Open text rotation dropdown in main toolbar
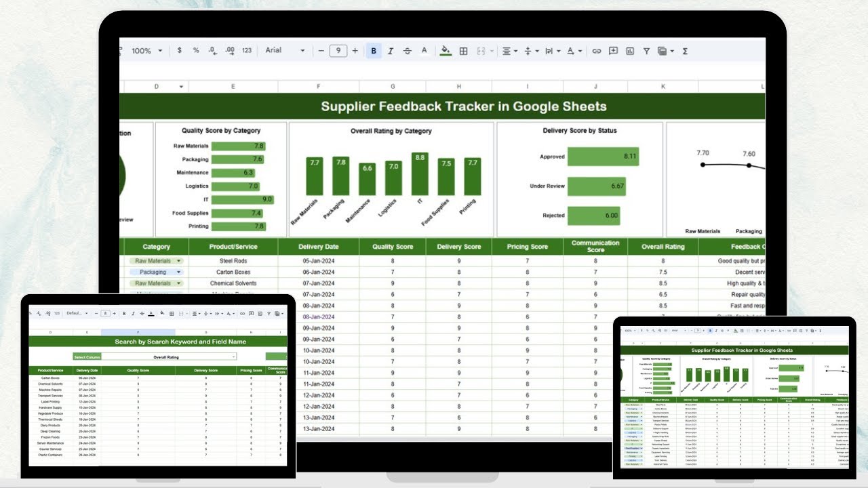 click(574, 51)
